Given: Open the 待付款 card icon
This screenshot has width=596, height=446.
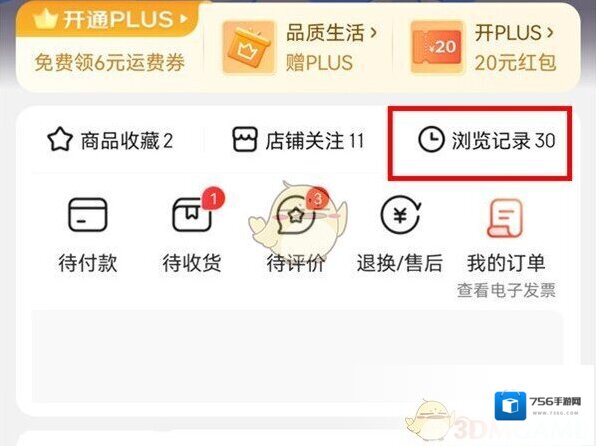Looking at the screenshot, I should [88, 215].
